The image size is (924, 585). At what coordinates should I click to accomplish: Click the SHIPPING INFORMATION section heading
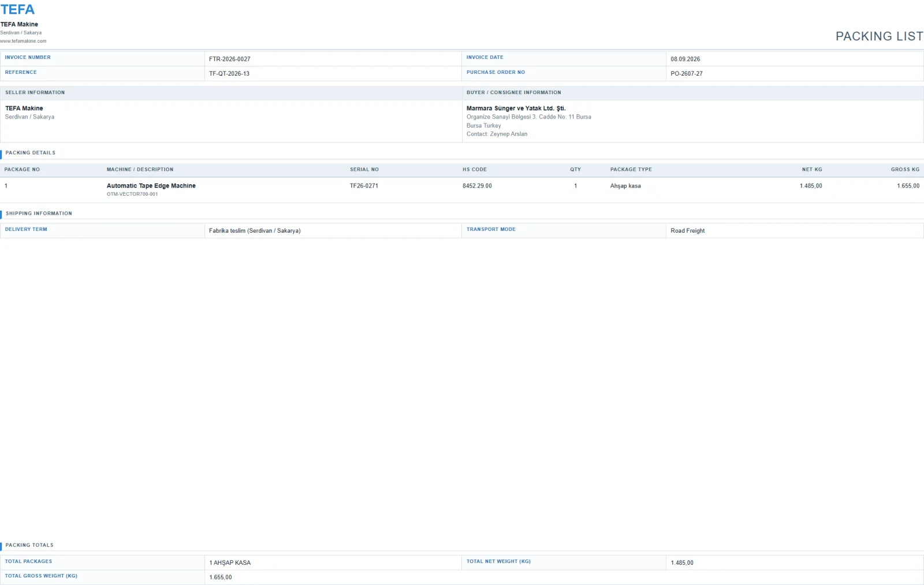click(39, 213)
